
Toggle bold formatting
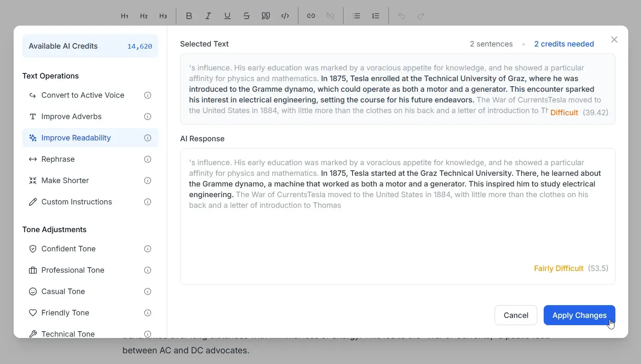189,16
